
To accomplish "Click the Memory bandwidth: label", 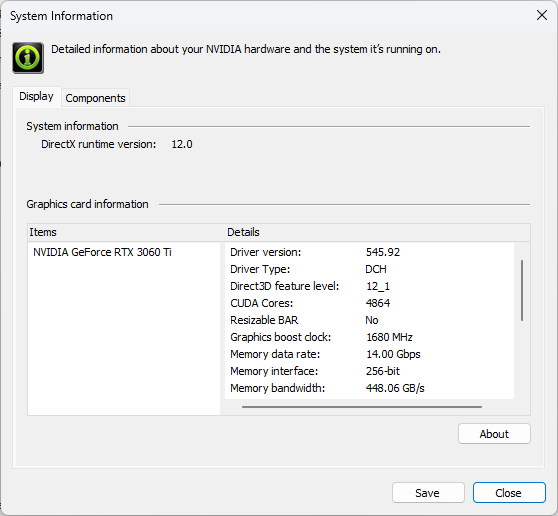I will pyautogui.click(x=278, y=388).
